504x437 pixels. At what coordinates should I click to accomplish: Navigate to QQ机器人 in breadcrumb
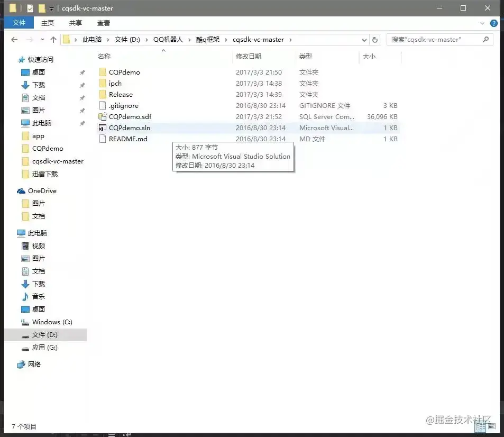click(x=168, y=40)
